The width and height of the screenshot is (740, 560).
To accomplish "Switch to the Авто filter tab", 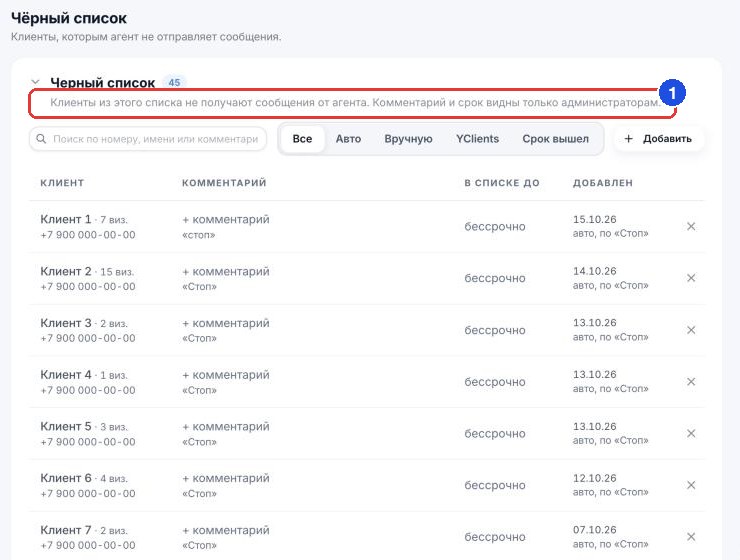I will [348, 139].
